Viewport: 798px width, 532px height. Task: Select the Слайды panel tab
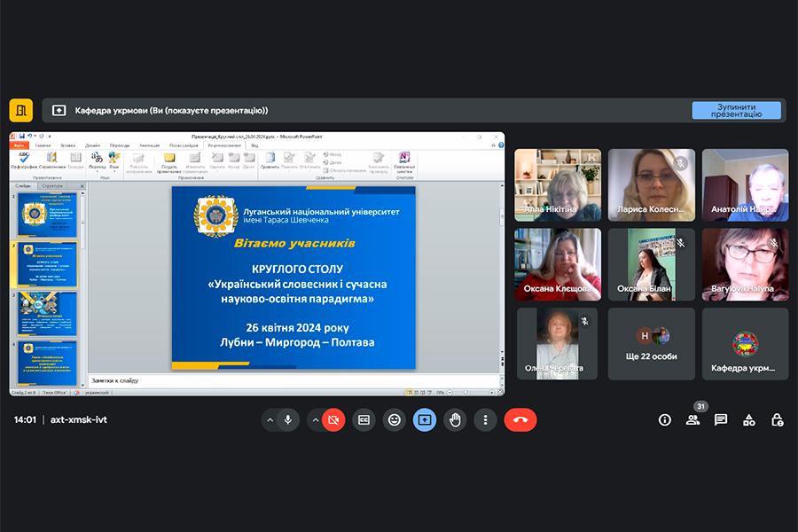(x=23, y=186)
